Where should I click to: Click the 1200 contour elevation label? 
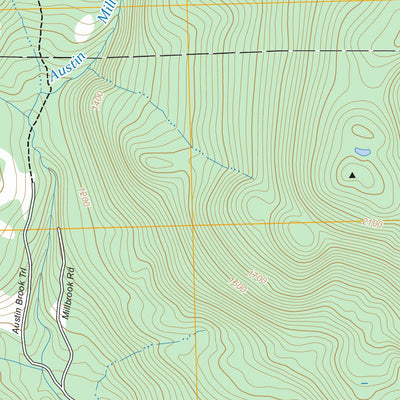pyautogui.click(x=85, y=197)
